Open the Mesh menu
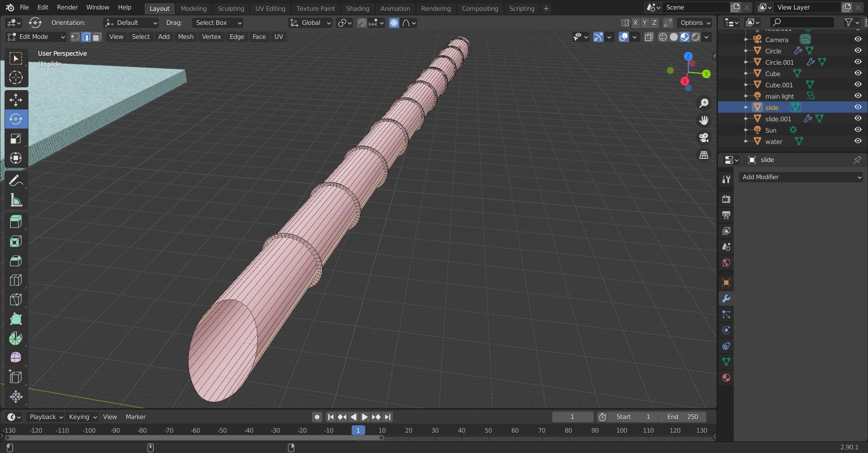Image resolution: width=868 pixels, height=453 pixels. [185, 37]
